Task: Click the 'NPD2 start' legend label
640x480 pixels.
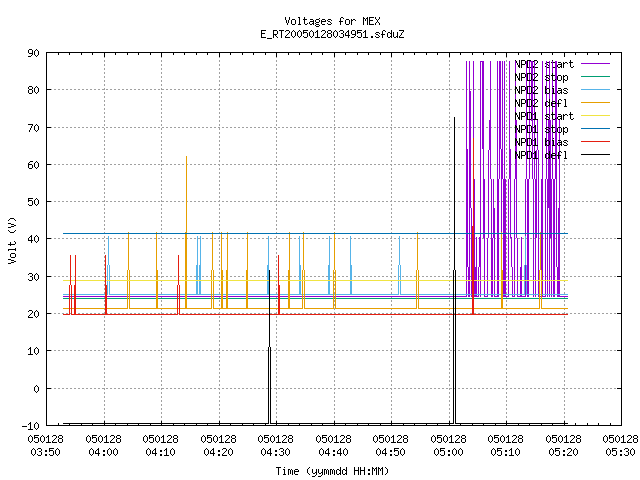Action: (x=544, y=64)
